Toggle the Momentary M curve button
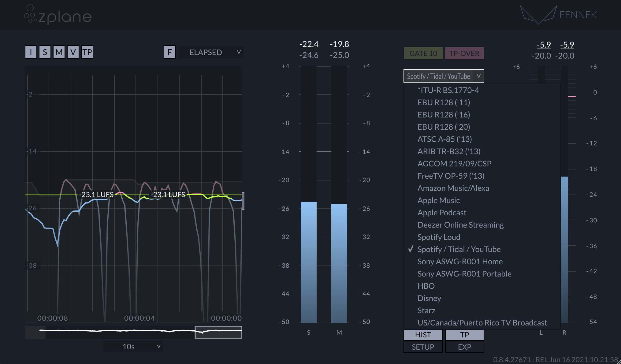 (59, 52)
